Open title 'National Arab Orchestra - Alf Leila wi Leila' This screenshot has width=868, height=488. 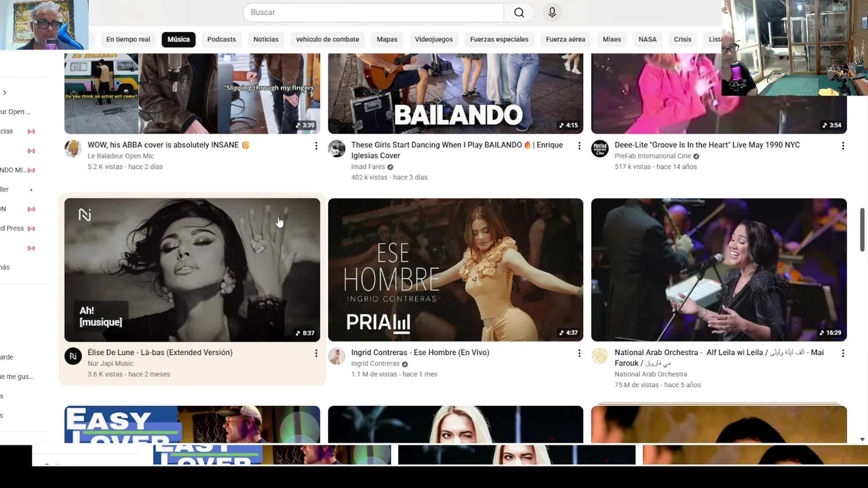coord(719,358)
